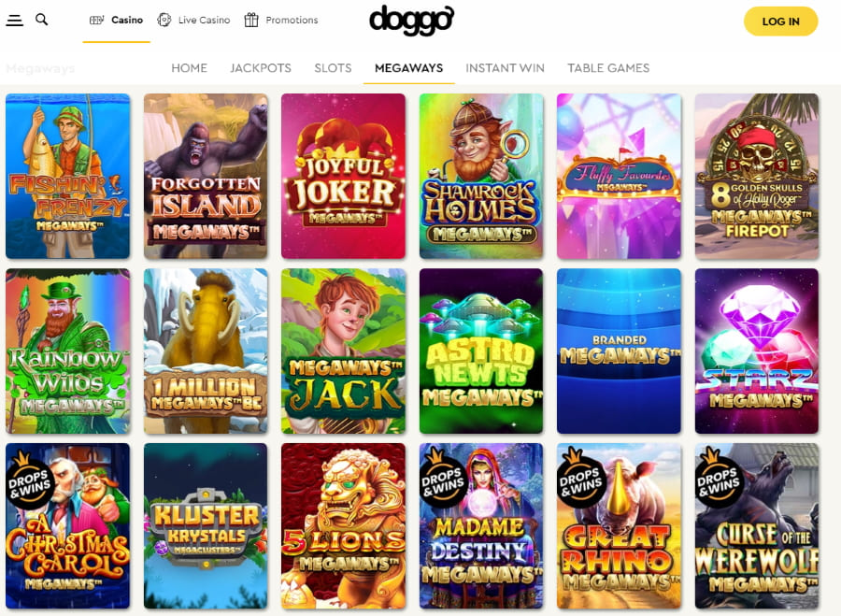The width and height of the screenshot is (841, 616).
Task: Click the LOG IN button
Action: pos(780,21)
